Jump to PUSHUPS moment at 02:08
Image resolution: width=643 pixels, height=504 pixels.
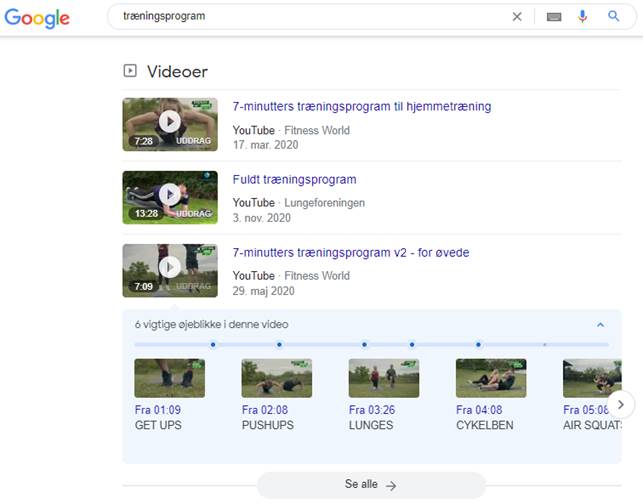click(x=276, y=379)
